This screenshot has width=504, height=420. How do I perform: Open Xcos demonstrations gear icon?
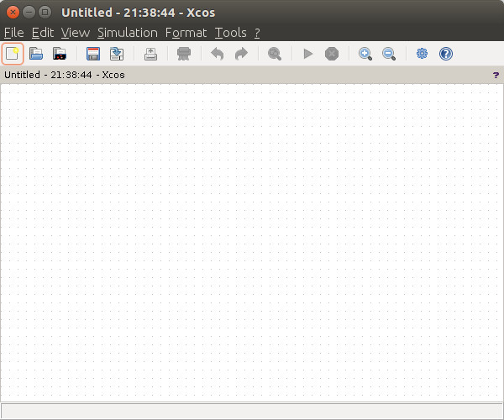coord(422,54)
